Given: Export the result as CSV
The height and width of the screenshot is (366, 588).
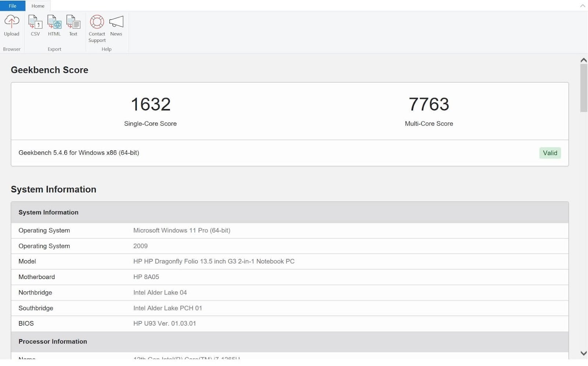Looking at the screenshot, I should point(35,26).
